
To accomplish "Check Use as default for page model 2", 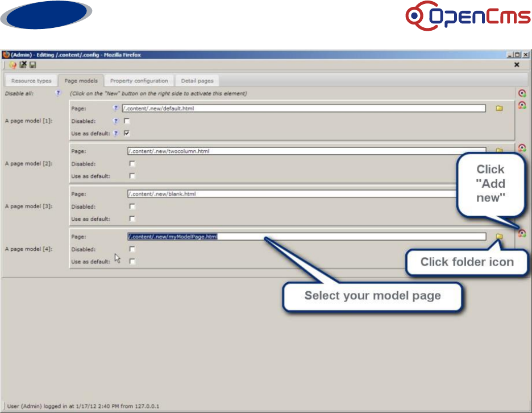I will pyautogui.click(x=132, y=176).
